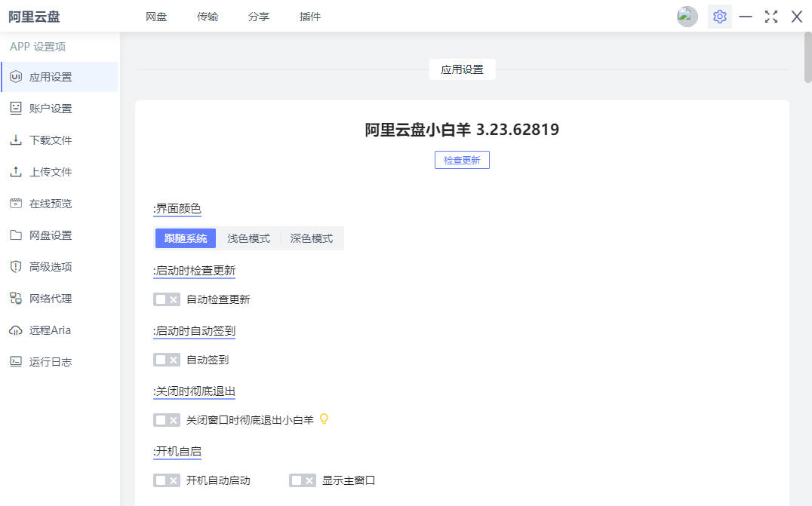Open the 下载文件 settings section
The height and width of the screenshot is (506, 812).
click(x=50, y=140)
